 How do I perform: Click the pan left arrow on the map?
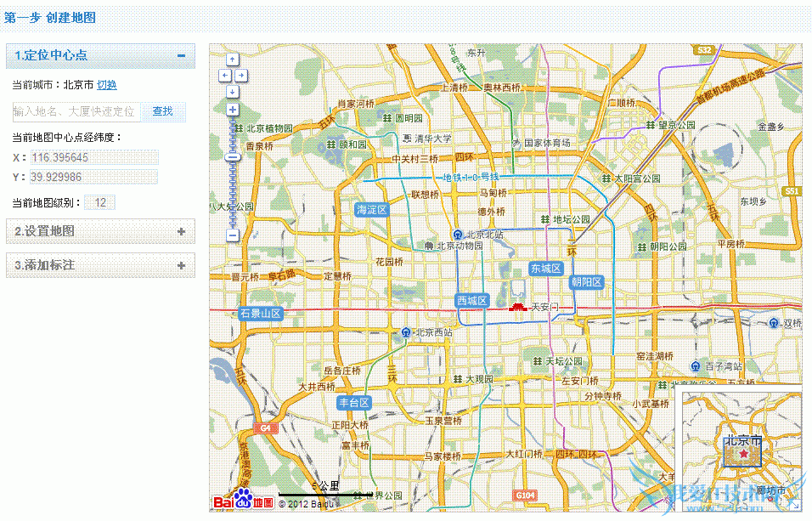coord(224,75)
